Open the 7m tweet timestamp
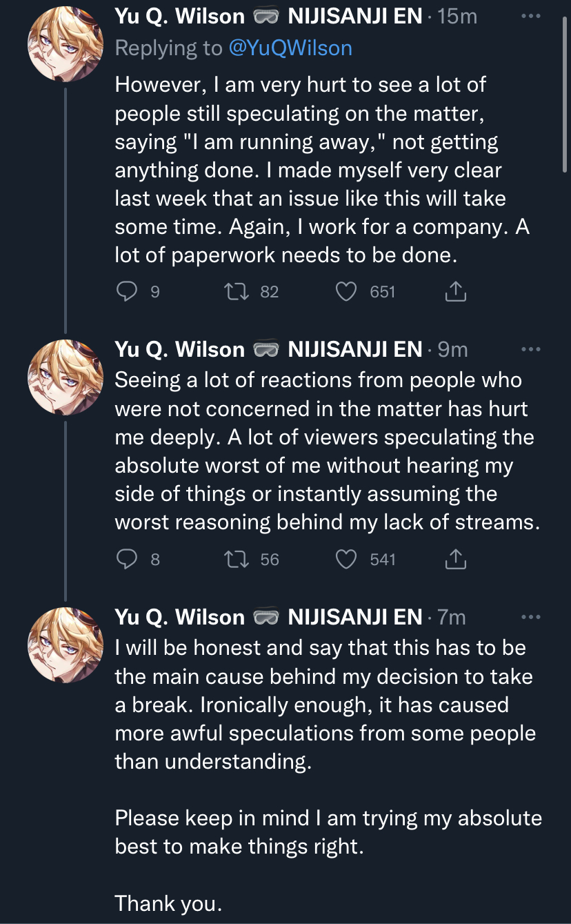 pyautogui.click(x=452, y=617)
